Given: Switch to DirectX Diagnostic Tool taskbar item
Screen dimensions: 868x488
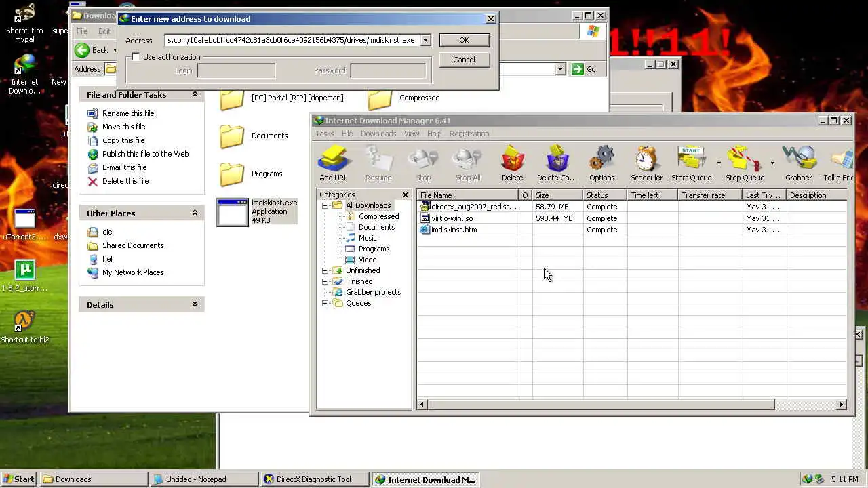Looking at the screenshot, I should click(315, 479).
